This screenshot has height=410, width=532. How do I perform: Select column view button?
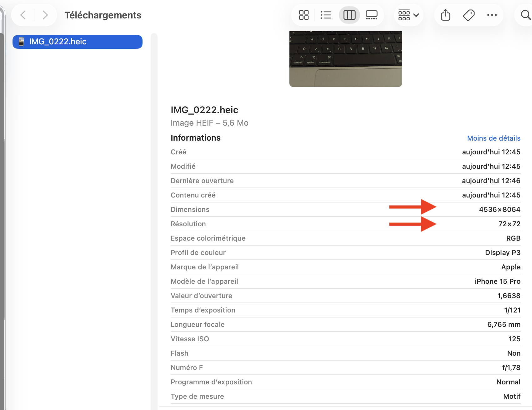[349, 15]
